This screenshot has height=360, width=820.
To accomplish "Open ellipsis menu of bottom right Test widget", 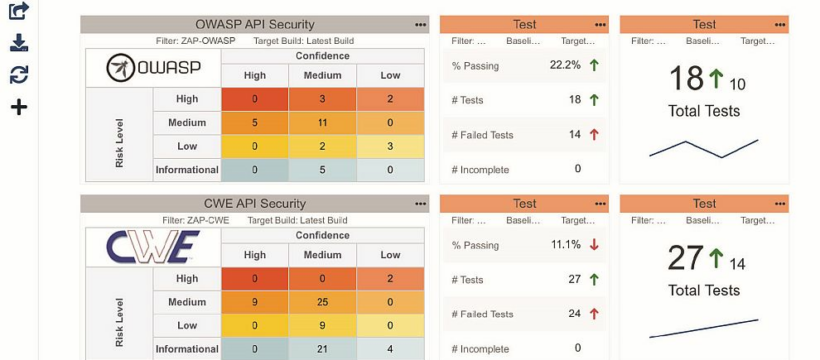I will coord(780,204).
